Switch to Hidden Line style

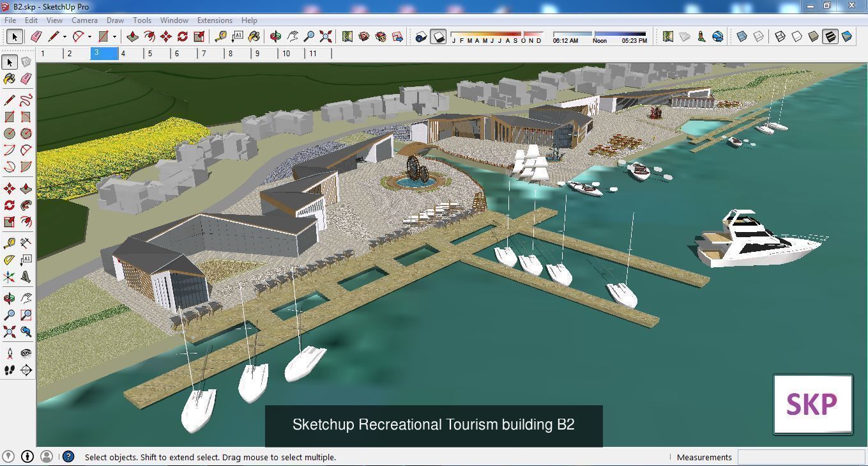coord(796,36)
